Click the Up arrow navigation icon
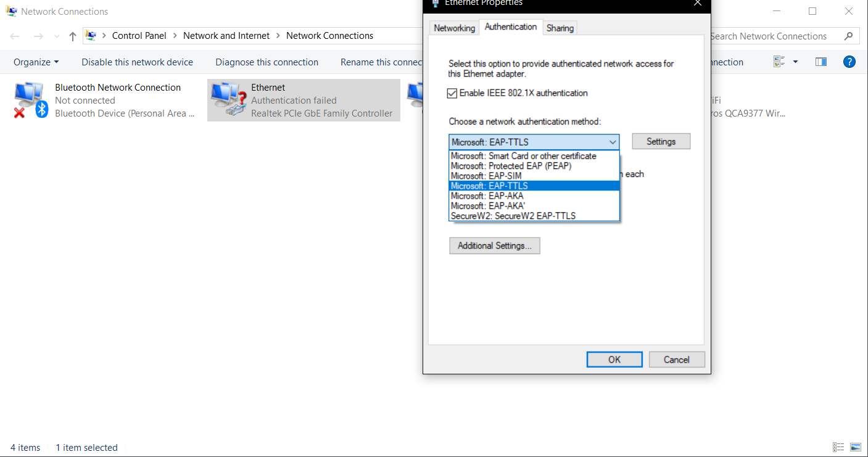Viewport: 868px width, 457px height. tap(73, 36)
